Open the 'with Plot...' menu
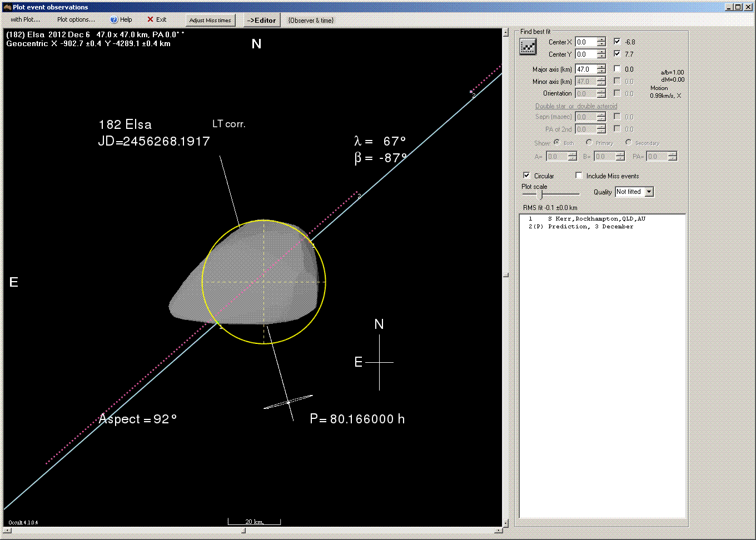This screenshot has width=756, height=540. 26,19
